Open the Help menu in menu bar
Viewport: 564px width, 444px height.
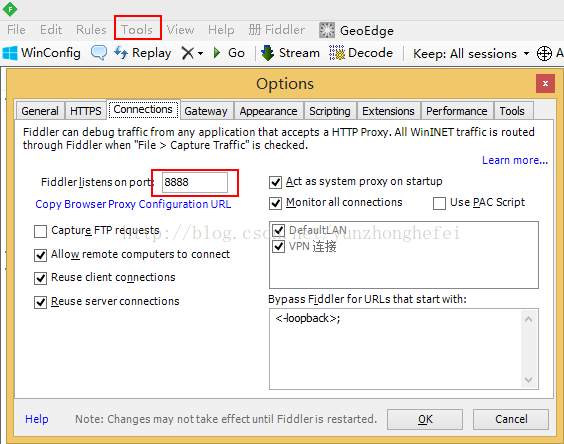pos(221,30)
